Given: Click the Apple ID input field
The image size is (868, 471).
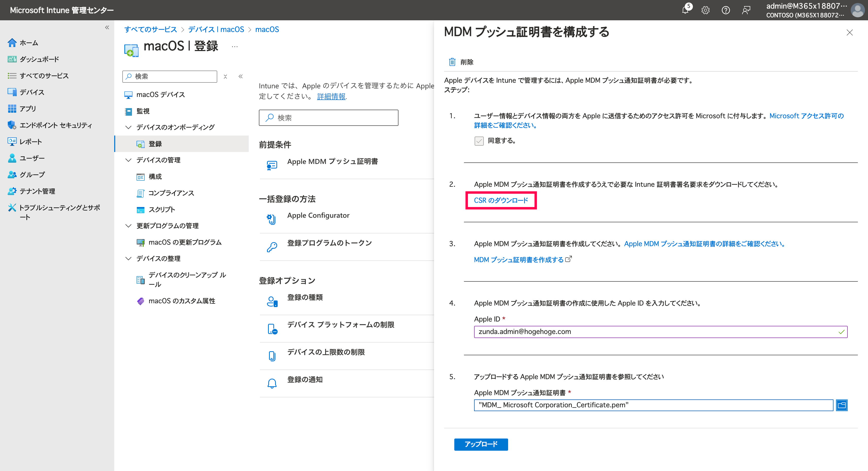Looking at the screenshot, I should pyautogui.click(x=660, y=332).
